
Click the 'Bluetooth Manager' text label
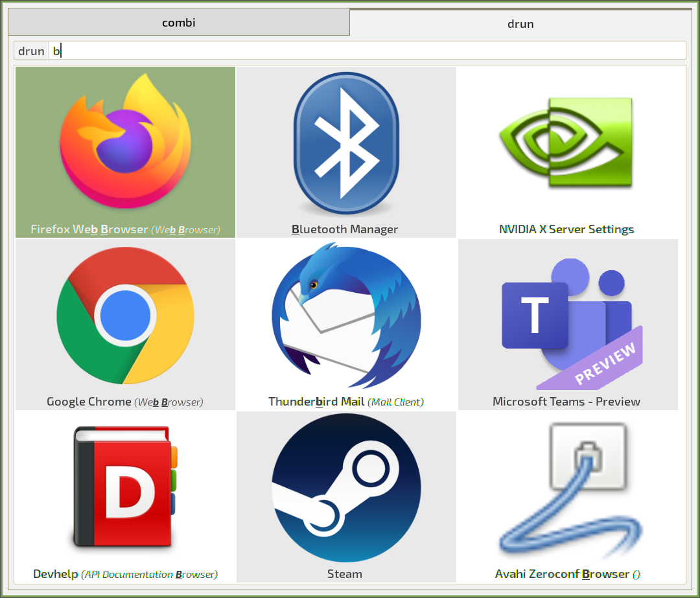(x=345, y=229)
